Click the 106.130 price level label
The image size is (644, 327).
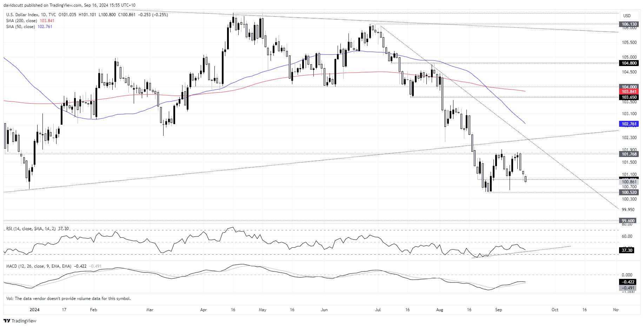click(x=629, y=24)
